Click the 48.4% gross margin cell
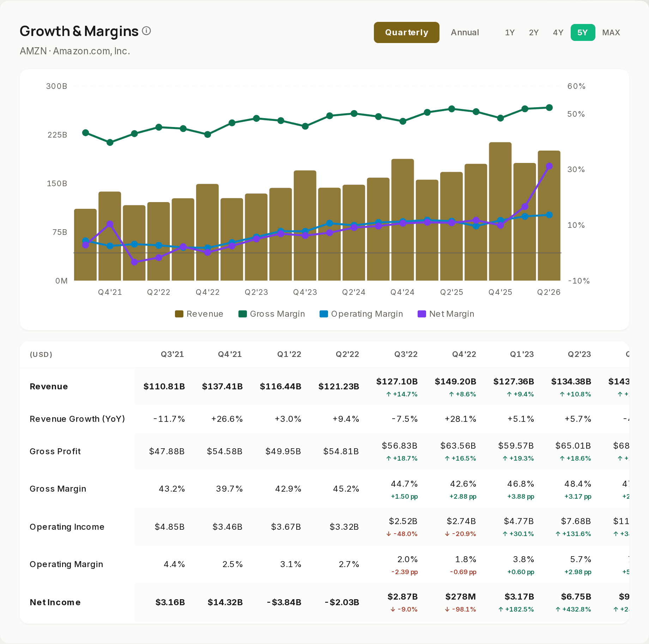 [x=578, y=484]
